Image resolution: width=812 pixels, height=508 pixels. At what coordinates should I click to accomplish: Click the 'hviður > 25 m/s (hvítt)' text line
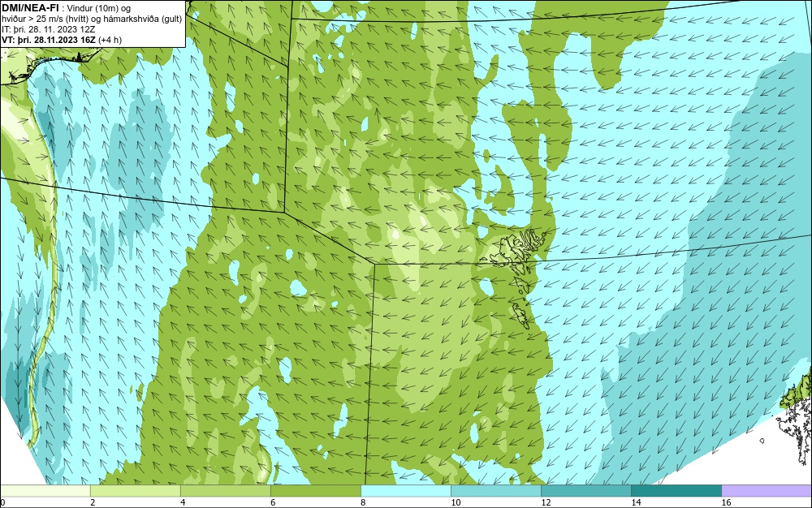pyautogui.click(x=92, y=19)
